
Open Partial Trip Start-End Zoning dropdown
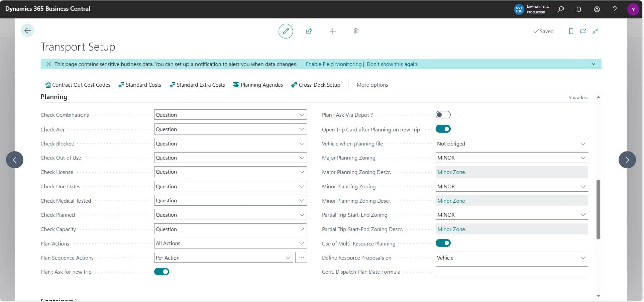click(512, 215)
